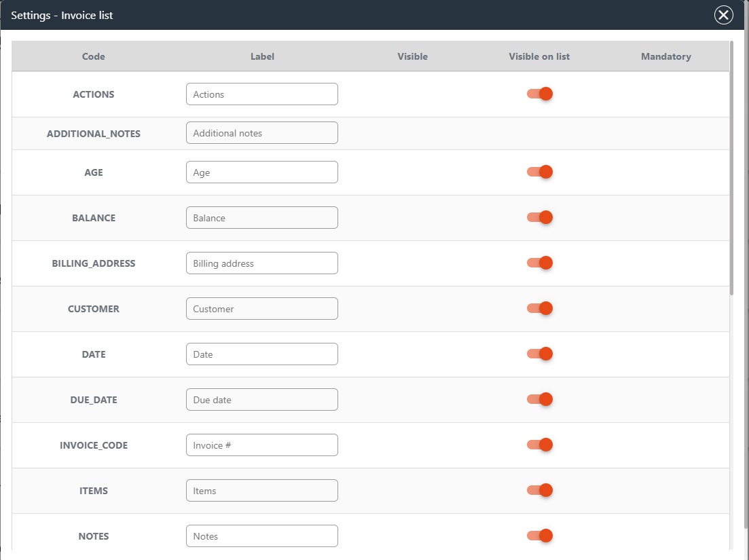Image resolution: width=749 pixels, height=560 pixels.
Task: Select the Invoice # label text box
Action: pos(261,445)
